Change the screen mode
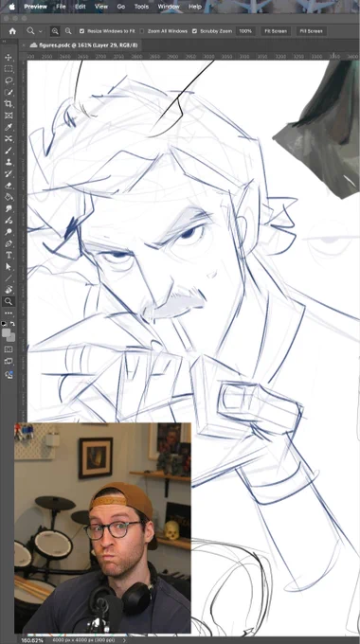Viewport: 360px width, 644px height. (9, 362)
